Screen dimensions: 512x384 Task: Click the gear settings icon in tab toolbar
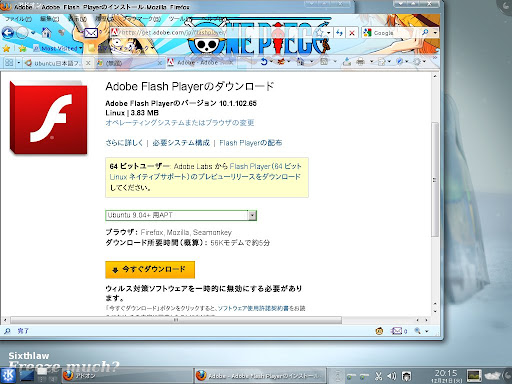[x=417, y=62]
